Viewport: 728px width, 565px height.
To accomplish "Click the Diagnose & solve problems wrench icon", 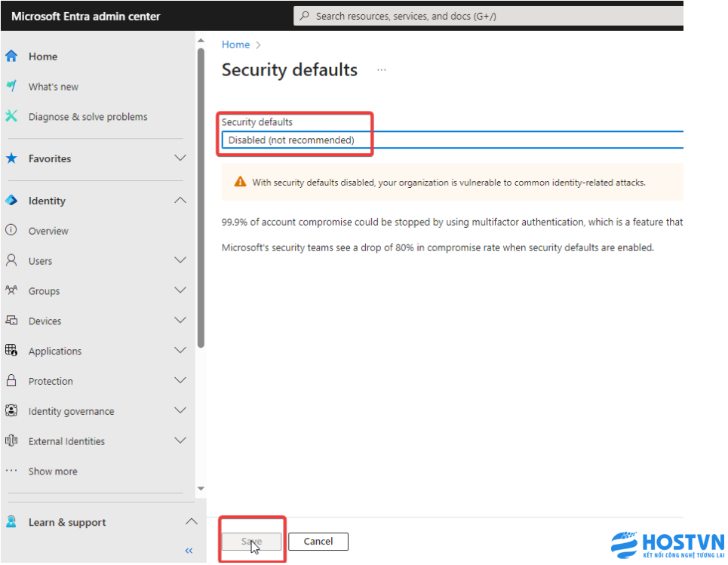I will click(x=11, y=116).
